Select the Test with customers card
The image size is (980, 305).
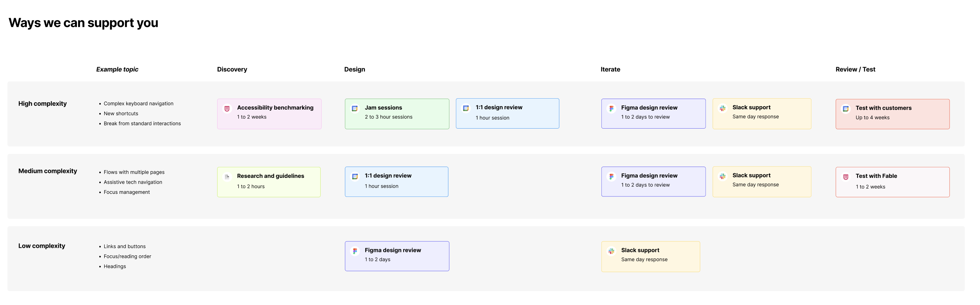[892, 114]
